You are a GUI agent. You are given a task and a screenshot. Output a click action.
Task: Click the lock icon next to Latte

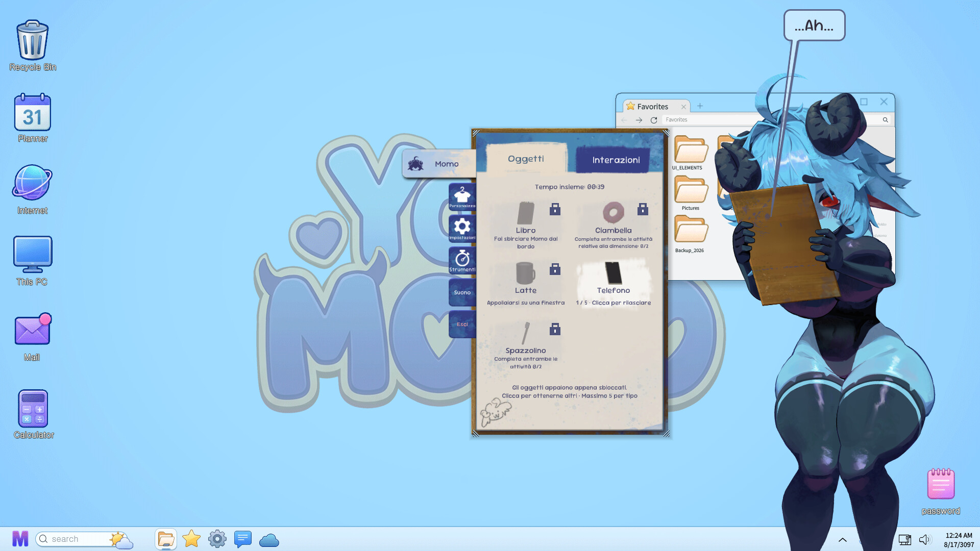[555, 269]
